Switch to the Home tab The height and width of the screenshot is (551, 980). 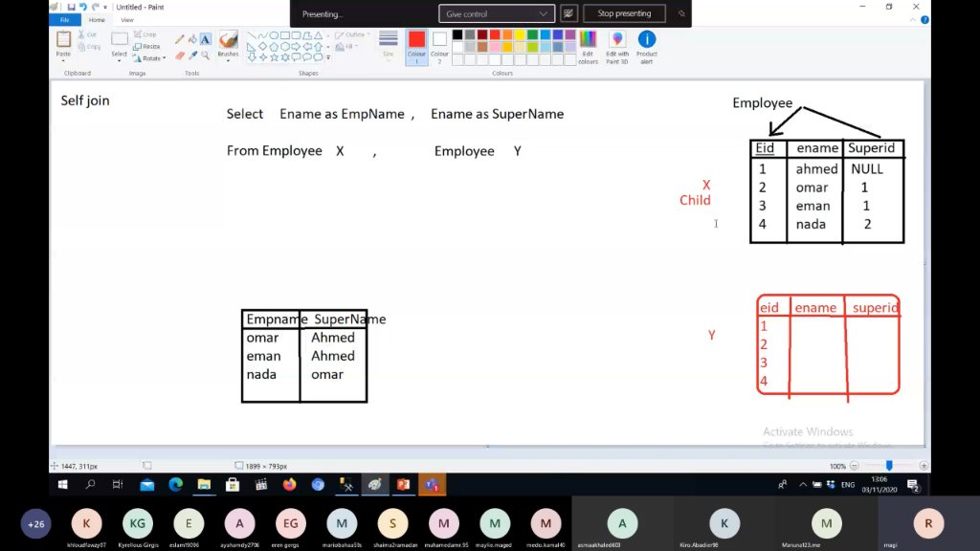97,20
